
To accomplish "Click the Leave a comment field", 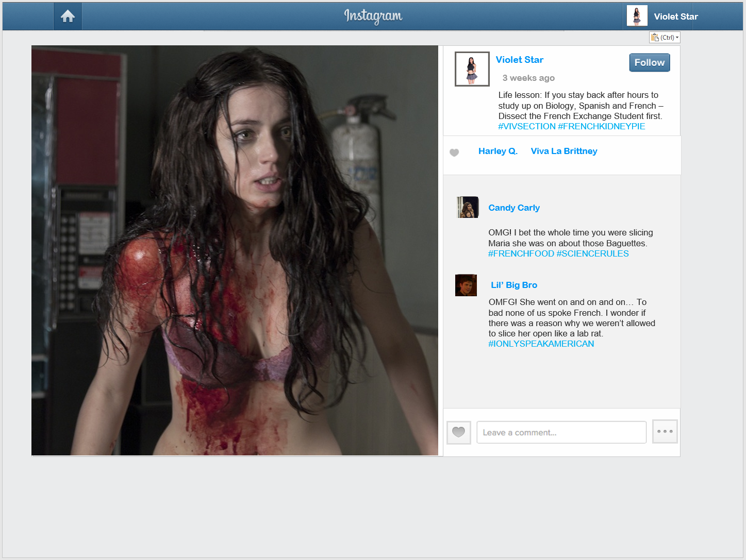I will (561, 432).
